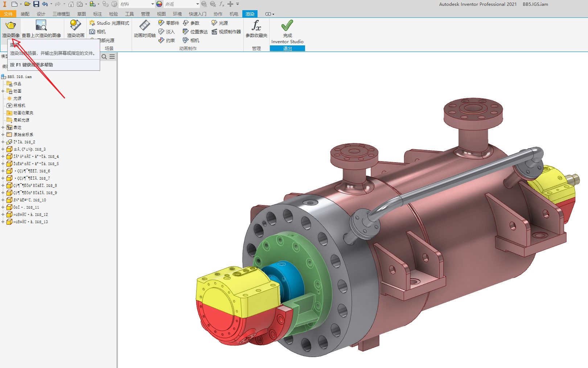Expand the 原始坐标系 tree node
This screenshot has height=368, width=588.
3,135
